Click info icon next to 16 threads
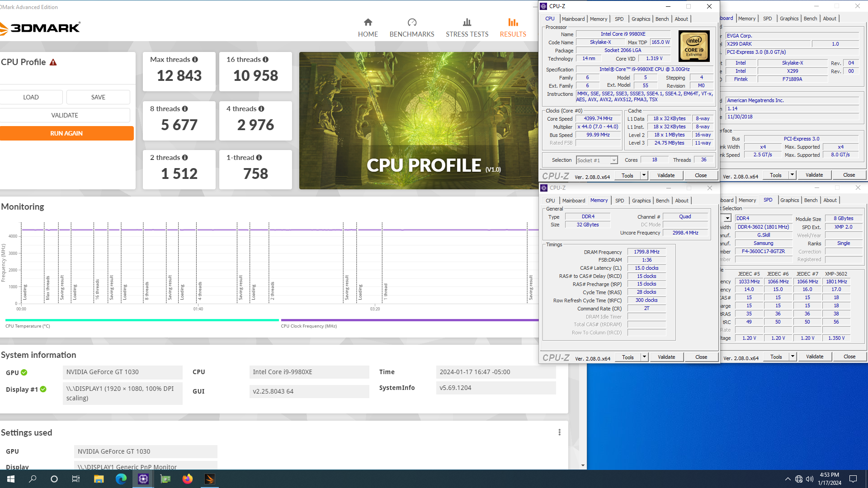The height and width of the screenshot is (488, 868). pyautogui.click(x=265, y=59)
